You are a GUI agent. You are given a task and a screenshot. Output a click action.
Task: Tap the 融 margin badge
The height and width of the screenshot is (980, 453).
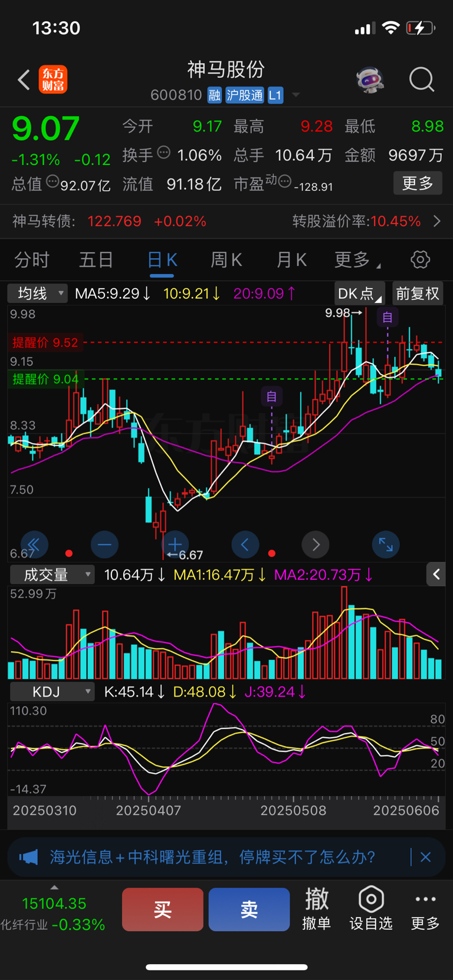pos(215,95)
